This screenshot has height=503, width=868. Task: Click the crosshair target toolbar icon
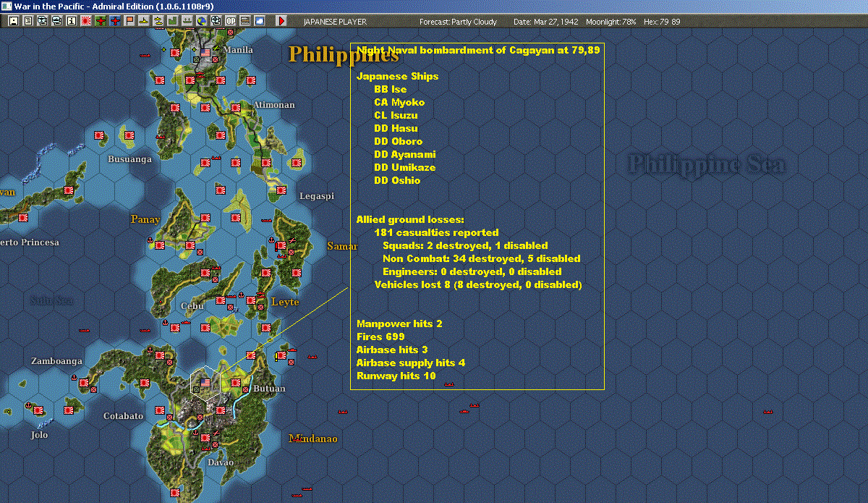[x=216, y=22]
